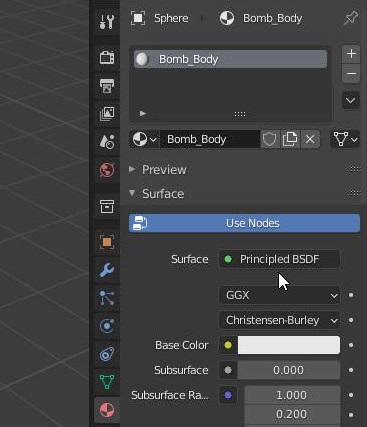Image resolution: width=367 pixels, height=427 pixels.
Task: Open the Principled BSDF surface selector
Action: pyautogui.click(x=279, y=259)
